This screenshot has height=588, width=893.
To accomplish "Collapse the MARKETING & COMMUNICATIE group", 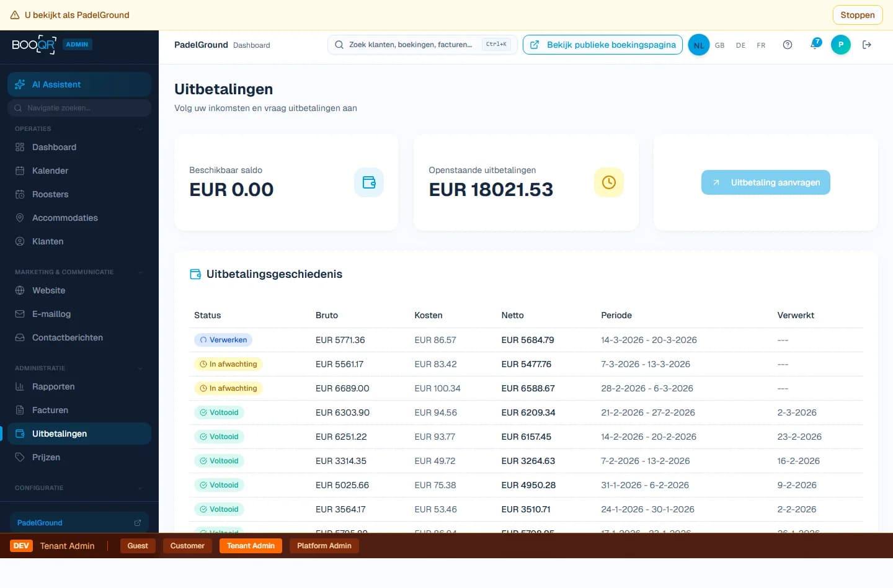I will point(141,272).
